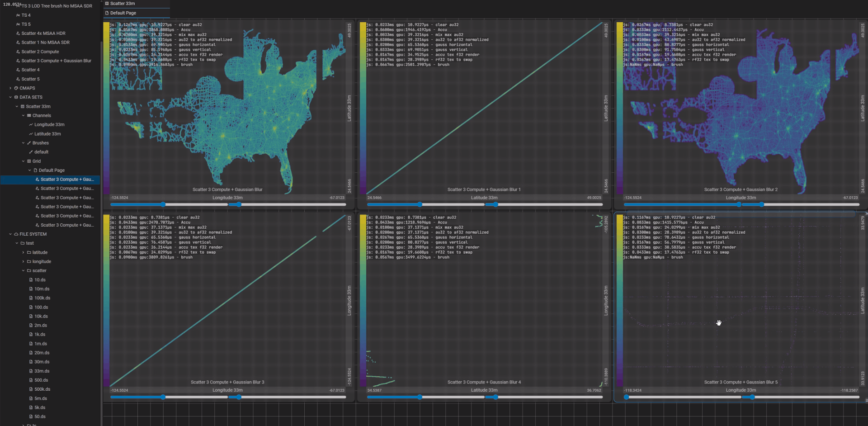
Task: Click the line chart icon beside Longitude 33m
Action: tap(31, 125)
